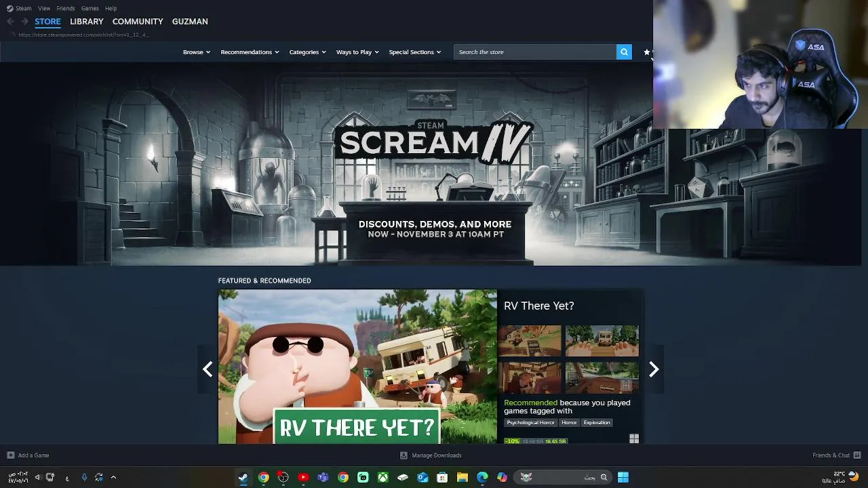Click the Manage Downloads arrow icon
Image resolution: width=868 pixels, height=488 pixels.
pos(403,455)
